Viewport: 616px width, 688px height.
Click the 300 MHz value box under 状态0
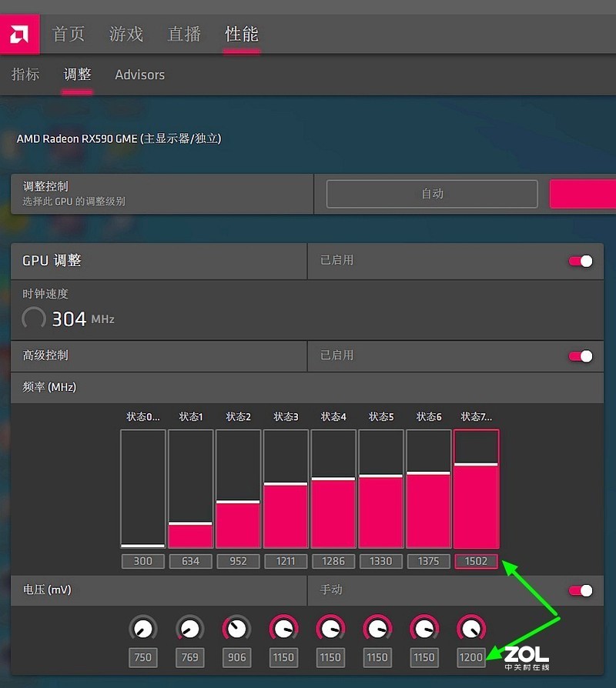point(142,561)
